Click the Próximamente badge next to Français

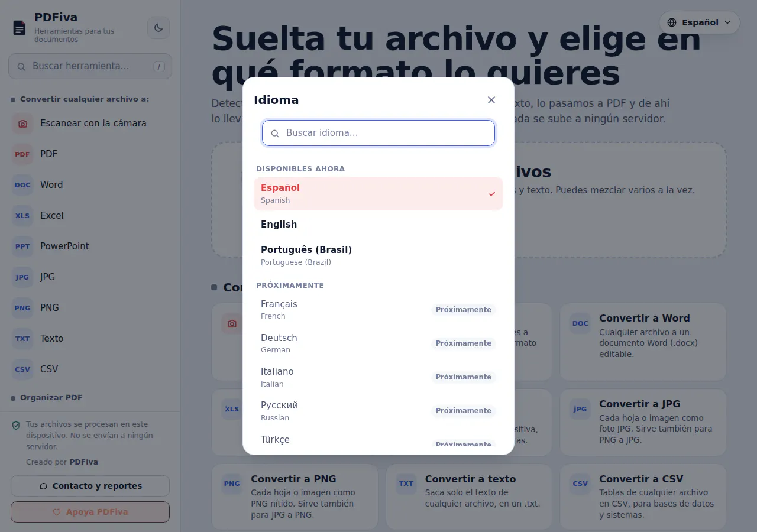464,310
